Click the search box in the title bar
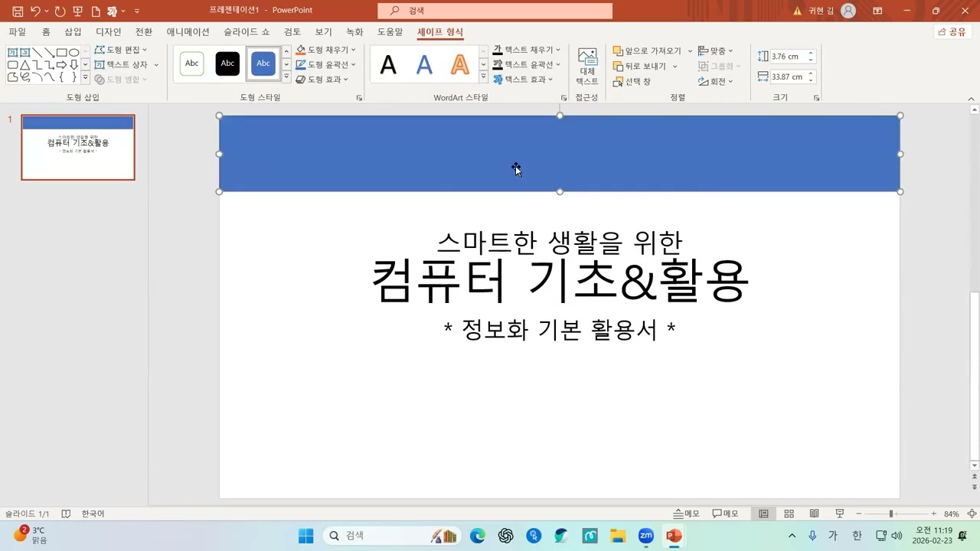This screenshot has width=980, height=551. point(495,11)
